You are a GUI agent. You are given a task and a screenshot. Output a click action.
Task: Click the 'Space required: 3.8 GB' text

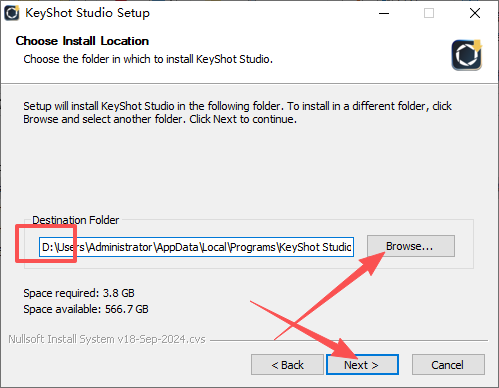[x=79, y=293]
